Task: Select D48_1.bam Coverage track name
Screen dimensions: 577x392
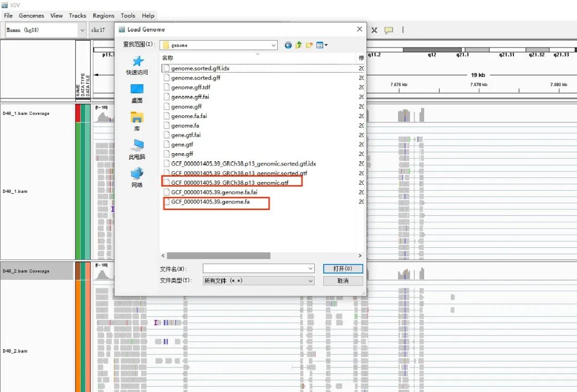Action: 26,113
